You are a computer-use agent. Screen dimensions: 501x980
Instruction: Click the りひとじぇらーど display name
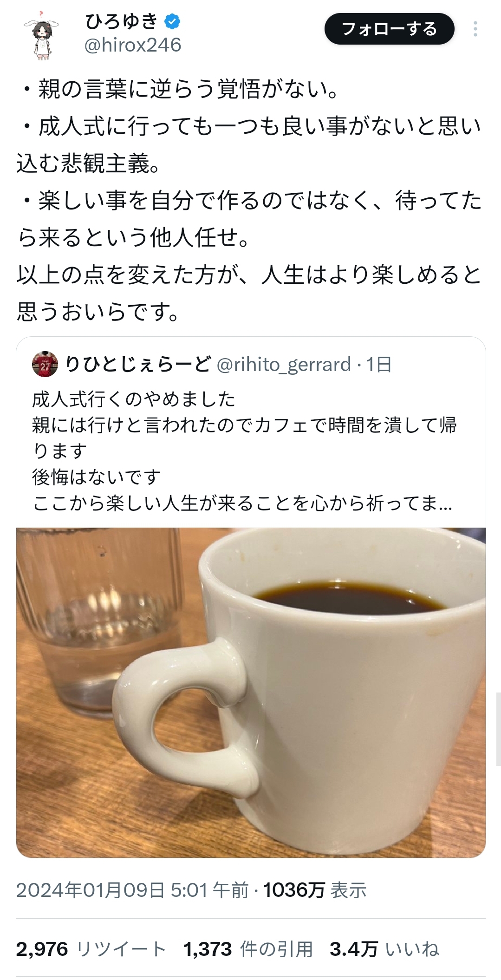point(138,365)
